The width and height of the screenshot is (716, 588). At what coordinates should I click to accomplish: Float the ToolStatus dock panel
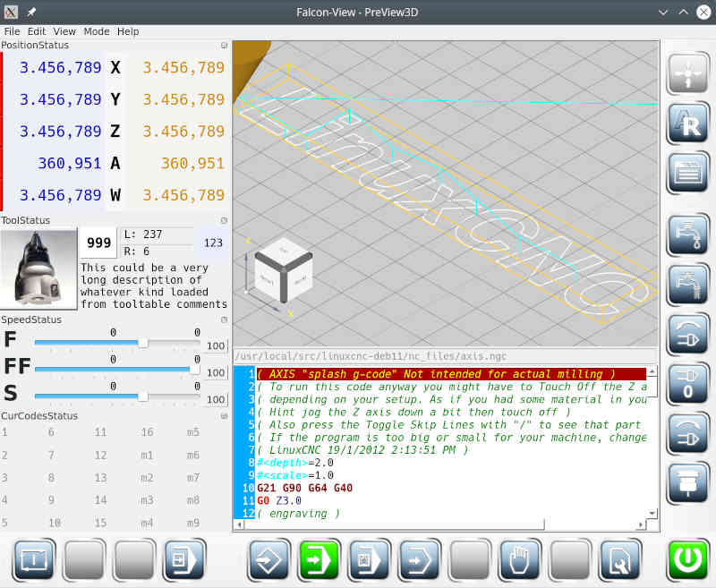224,220
